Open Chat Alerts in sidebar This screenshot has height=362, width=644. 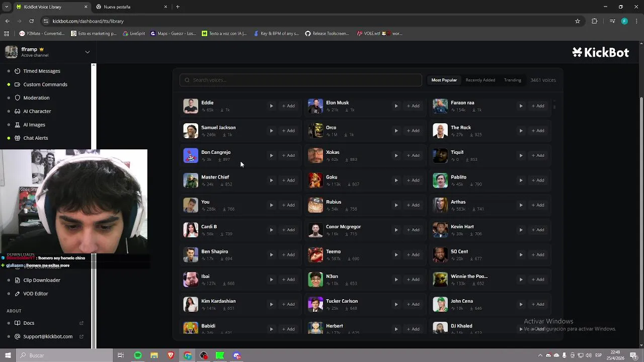36,138
